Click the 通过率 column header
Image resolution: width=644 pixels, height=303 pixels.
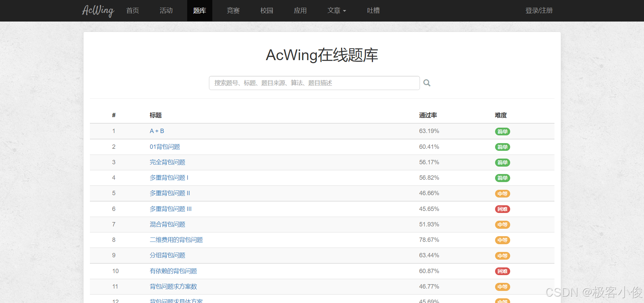(x=428, y=115)
